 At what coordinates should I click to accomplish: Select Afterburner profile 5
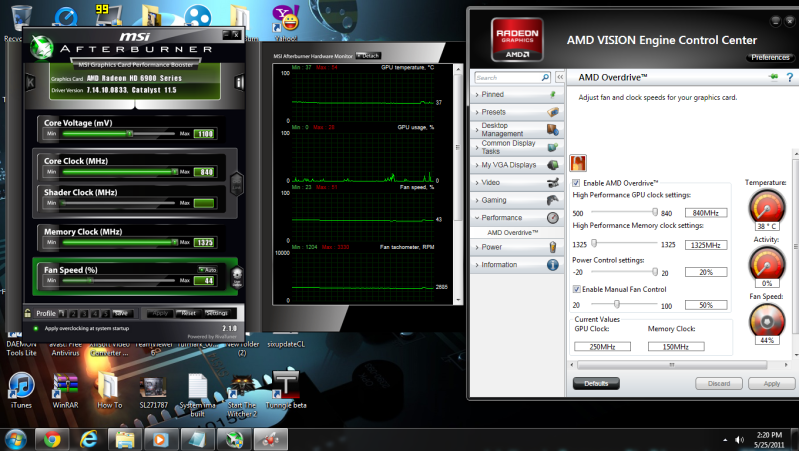(x=105, y=313)
